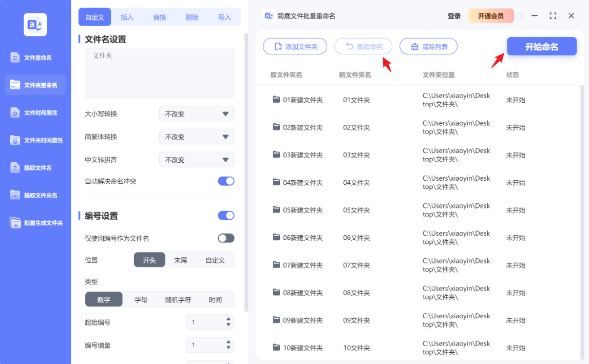
Task: Switch to the 删除 tab
Action: 192,17
